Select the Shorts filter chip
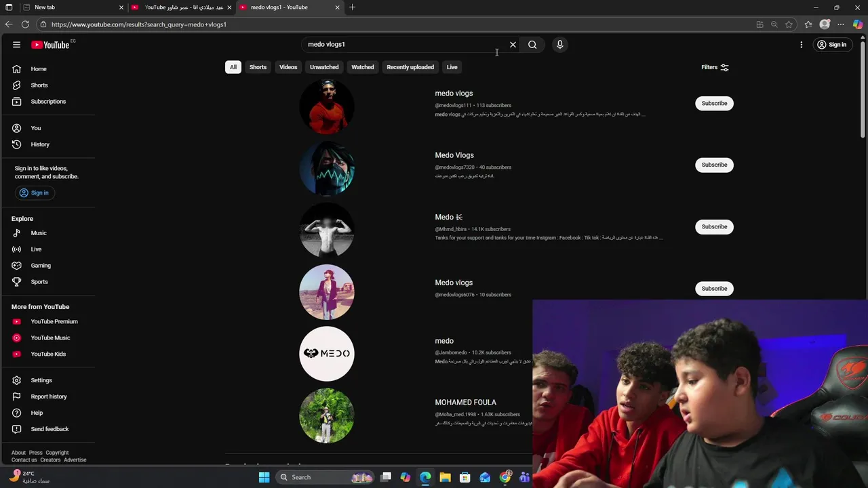This screenshot has height=488, width=868. 258,67
